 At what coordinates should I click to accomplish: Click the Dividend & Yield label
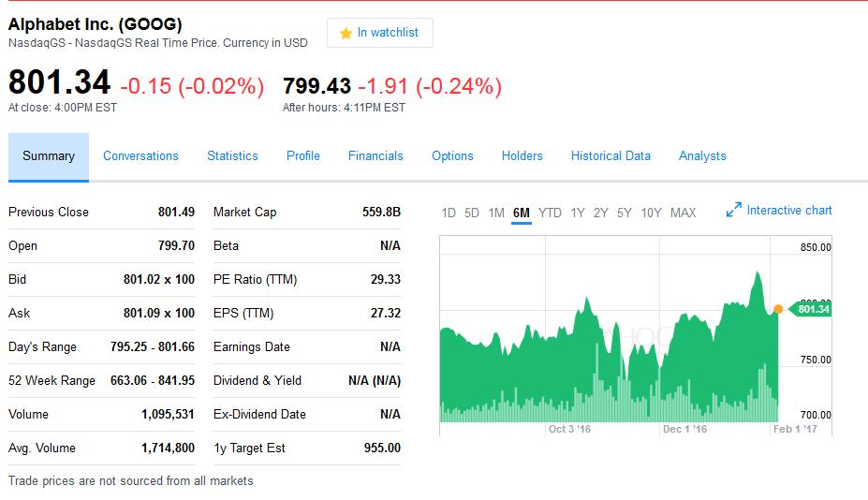[257, 381]
